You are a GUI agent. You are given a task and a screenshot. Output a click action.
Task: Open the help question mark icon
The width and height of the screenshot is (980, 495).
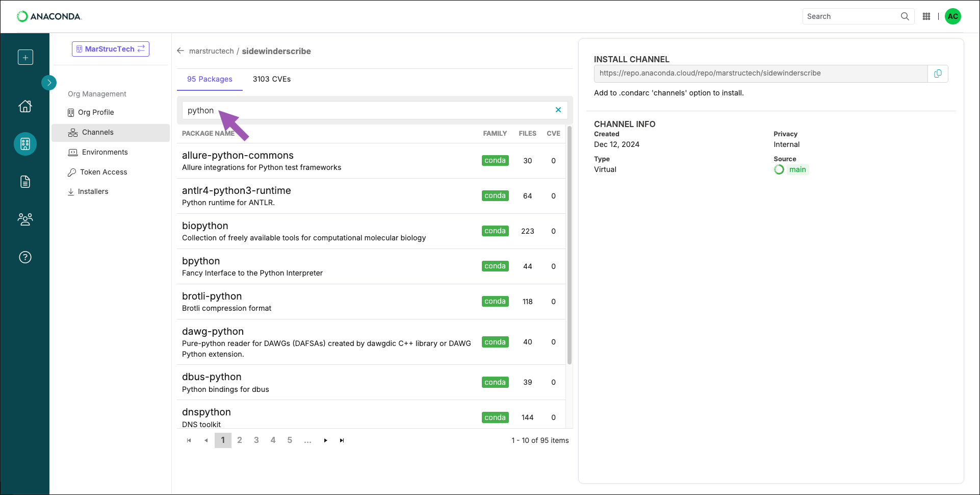point(25,257)
